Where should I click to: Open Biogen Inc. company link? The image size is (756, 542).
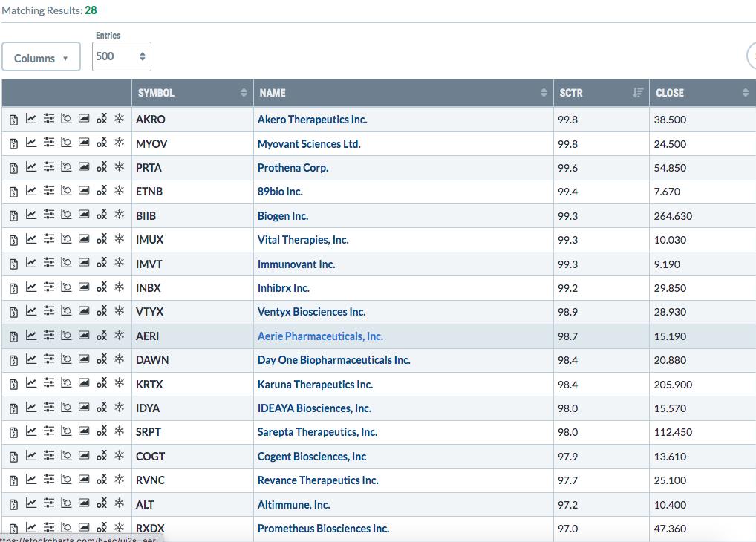pos(282,216)
